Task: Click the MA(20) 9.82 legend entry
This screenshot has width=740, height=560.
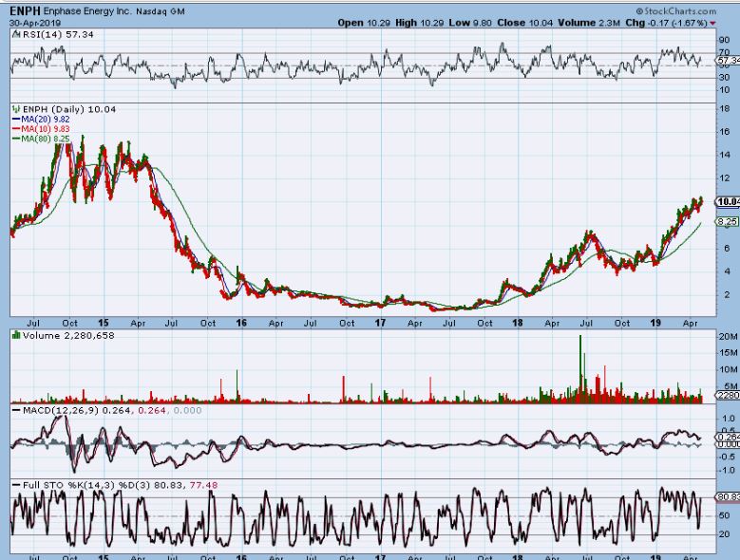Action: (x=41, y=120)
